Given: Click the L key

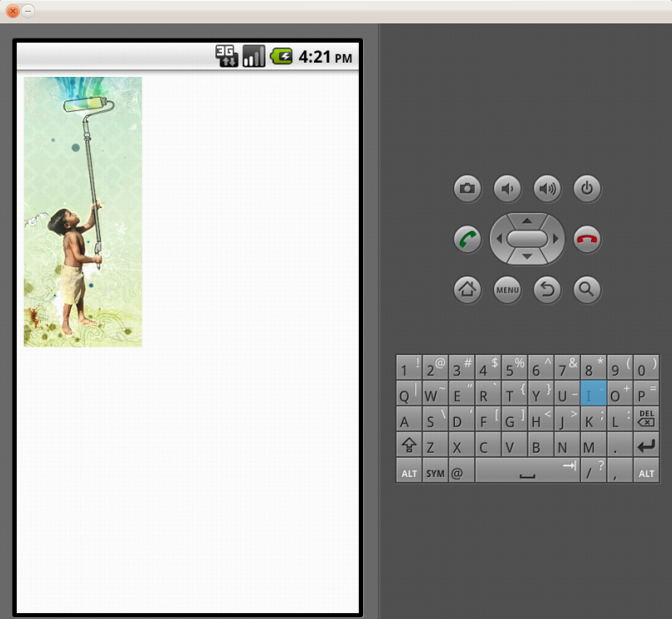Looking at the screenshot, I should 619,419.
